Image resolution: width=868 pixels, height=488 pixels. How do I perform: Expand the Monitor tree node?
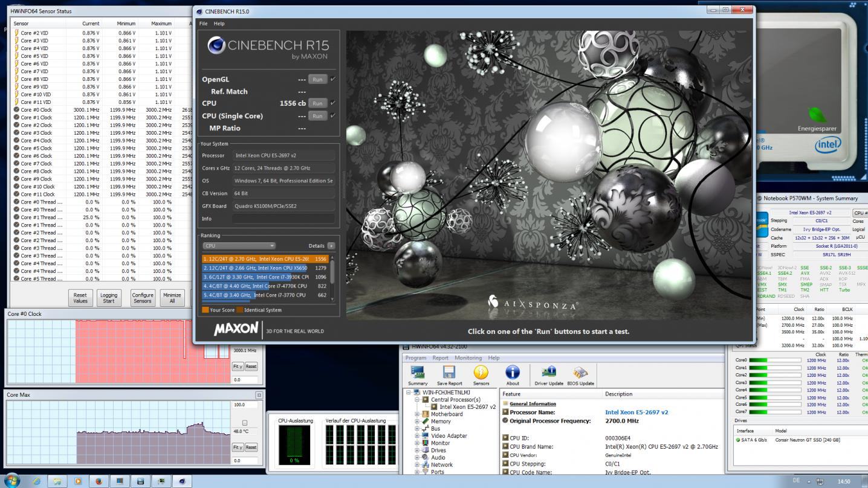417,443
